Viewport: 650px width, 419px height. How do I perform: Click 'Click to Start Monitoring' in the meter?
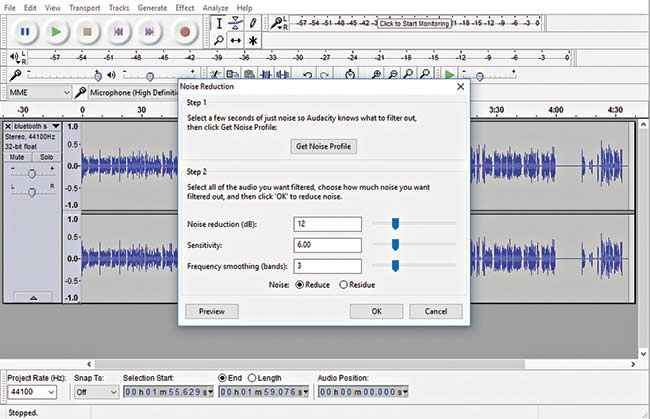(x=414, y=23)
